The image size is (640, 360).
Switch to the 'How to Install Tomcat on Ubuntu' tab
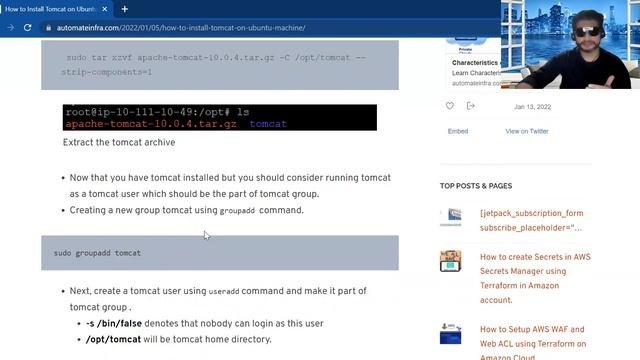(x=50, y=9)
